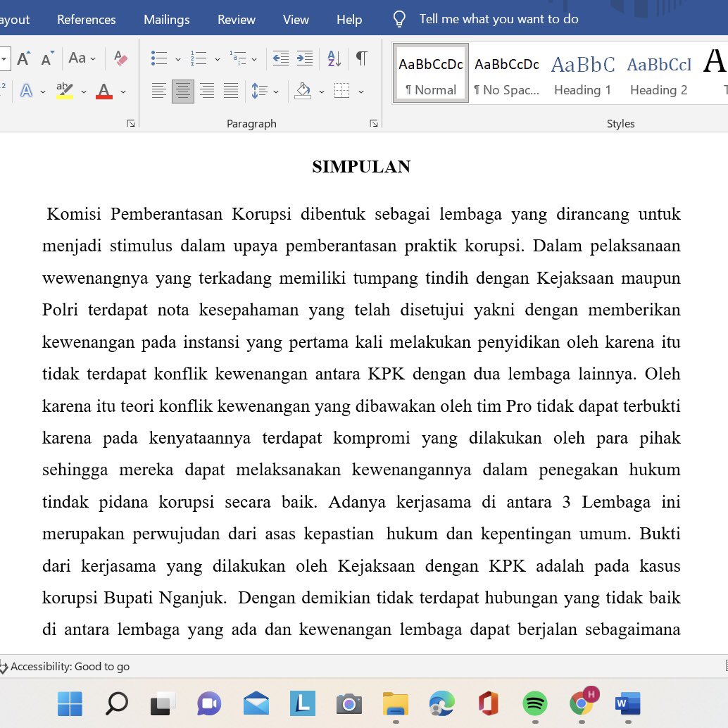Viewport: 728px width, 728px height.
Task: Increase paragraph indent
Action: (x=305, y=58)
